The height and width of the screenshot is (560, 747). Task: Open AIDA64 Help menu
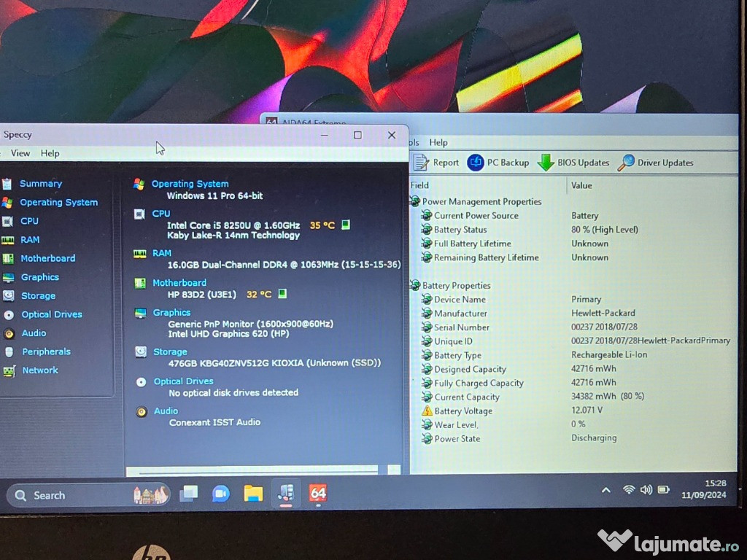[438, 142]
